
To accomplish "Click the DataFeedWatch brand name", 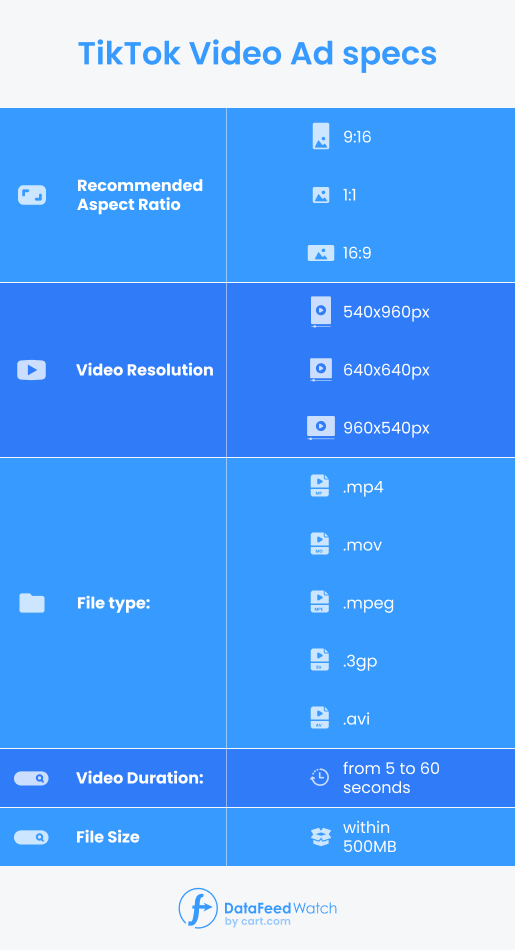I will (x=280, y=908).
